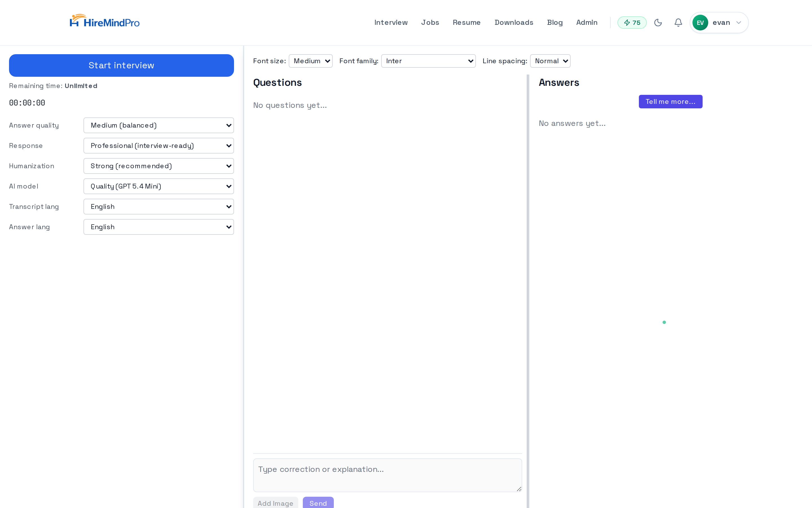Click the Tell me more... button
812x508 pixels.
click(x=670, y=102)
